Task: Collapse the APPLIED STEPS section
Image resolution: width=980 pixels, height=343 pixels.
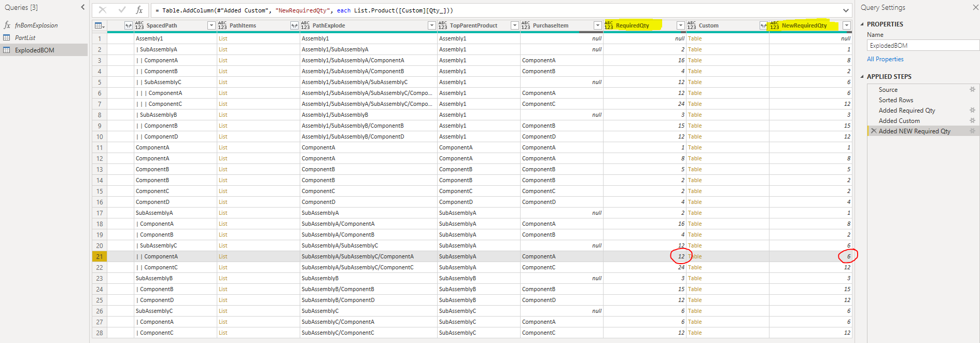Action: pyautogui.click(x=862, y=76)
